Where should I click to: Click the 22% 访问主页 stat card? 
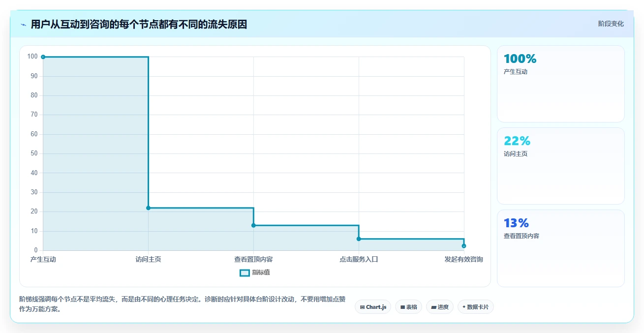point(561,166)
